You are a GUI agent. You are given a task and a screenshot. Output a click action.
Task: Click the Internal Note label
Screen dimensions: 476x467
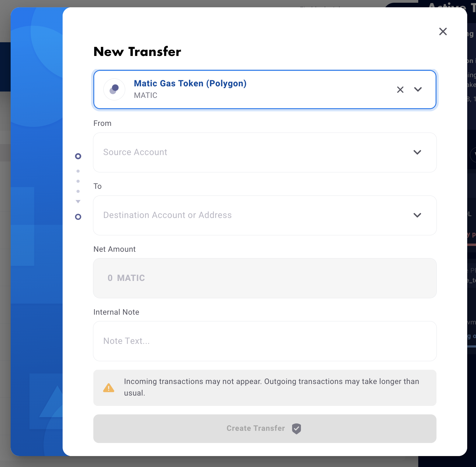point(116,312)
